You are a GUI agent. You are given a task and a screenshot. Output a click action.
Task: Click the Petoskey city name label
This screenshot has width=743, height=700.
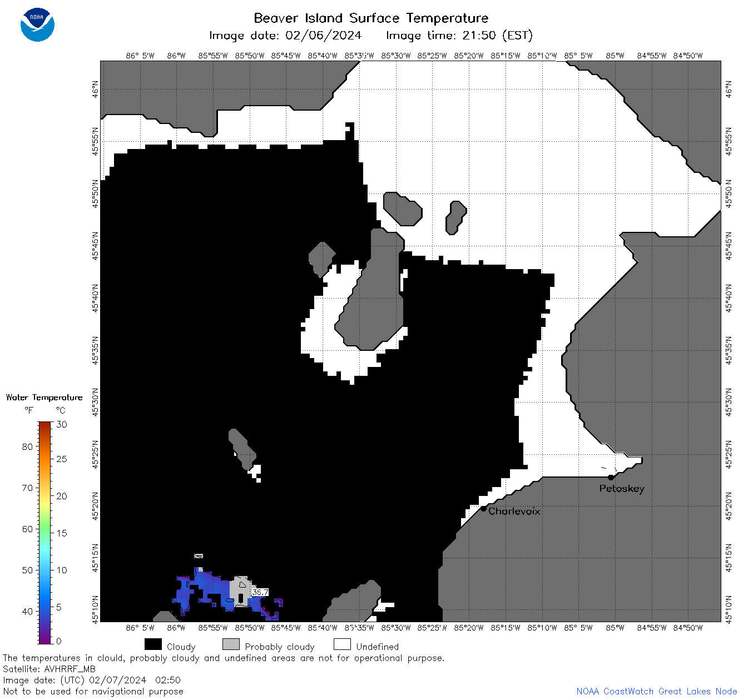pos(622,489)
